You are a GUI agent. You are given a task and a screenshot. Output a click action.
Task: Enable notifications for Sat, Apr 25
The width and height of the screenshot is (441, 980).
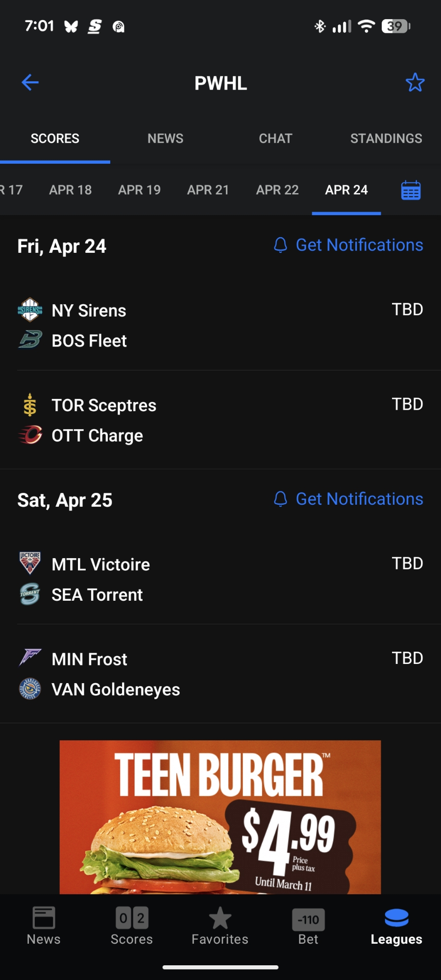point(349,499)
